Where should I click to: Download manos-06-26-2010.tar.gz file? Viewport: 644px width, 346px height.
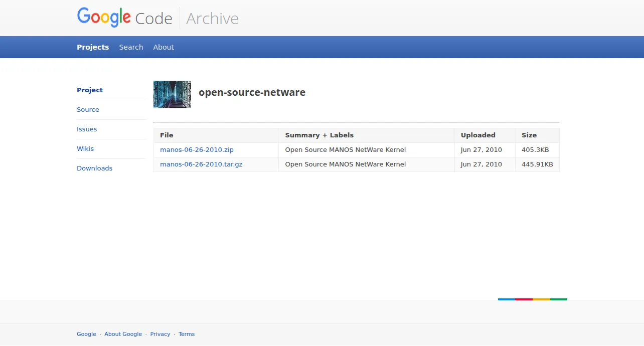pyautogui.click(x=201, y=164)
